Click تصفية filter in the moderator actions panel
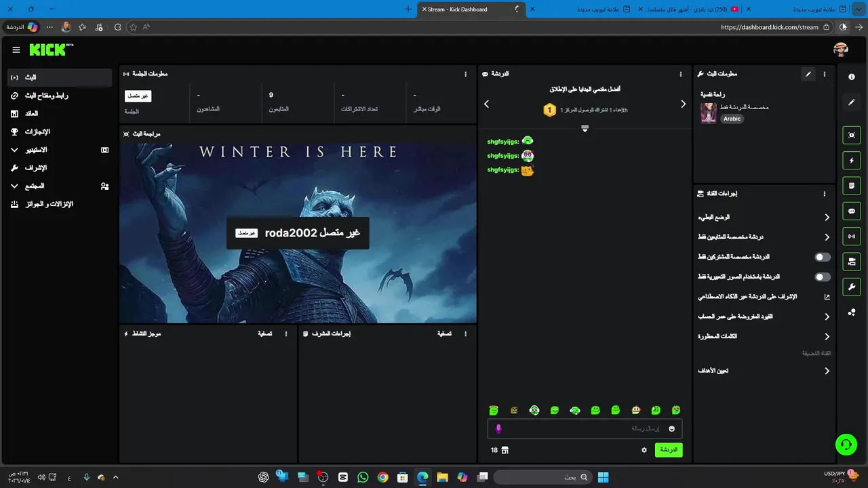This screenshot has width=868, height=488. pos(444,334)
